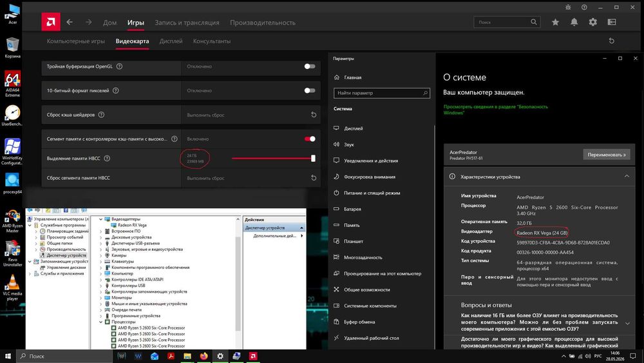The image size is (644, 363).
Task: Go forward in AMD Software
Action: pyautogui.click(x=89, y=22)
